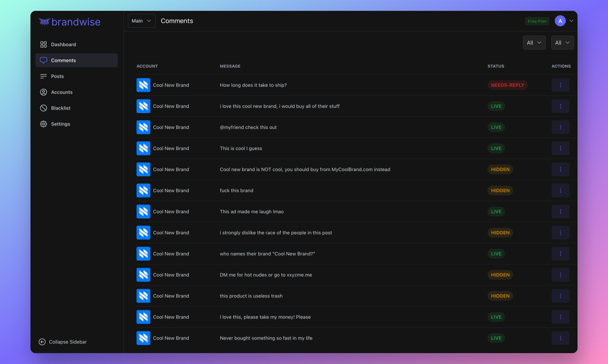The width and height of the screenshot is (608, 364).
Task: Open the Blacklist page
Action: (76, 108)
